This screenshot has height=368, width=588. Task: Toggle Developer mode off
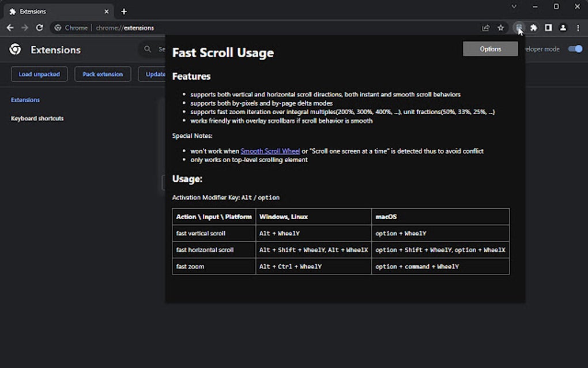[575, 50]
